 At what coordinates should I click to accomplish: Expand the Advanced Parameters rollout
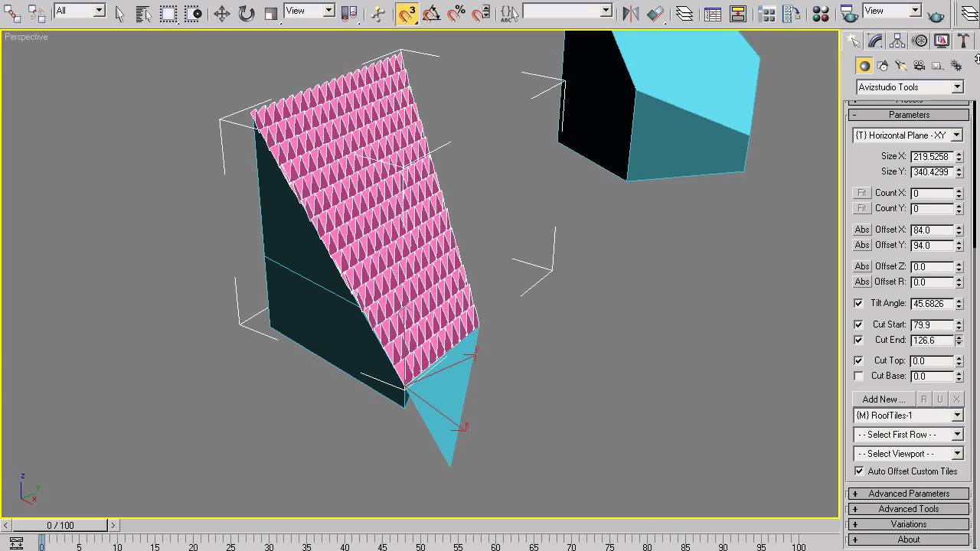pyautogui.click(x=909, y=494)
